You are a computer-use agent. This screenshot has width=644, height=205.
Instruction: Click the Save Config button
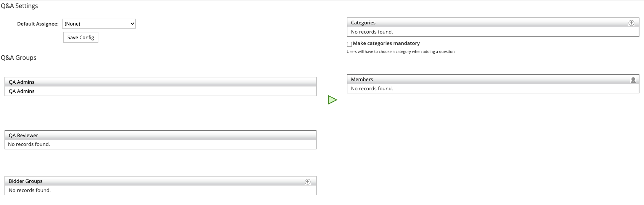80,37
